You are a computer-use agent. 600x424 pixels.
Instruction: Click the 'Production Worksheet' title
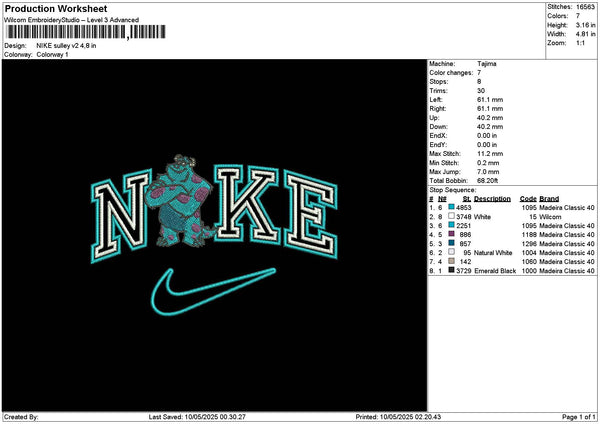pos(56,9)
